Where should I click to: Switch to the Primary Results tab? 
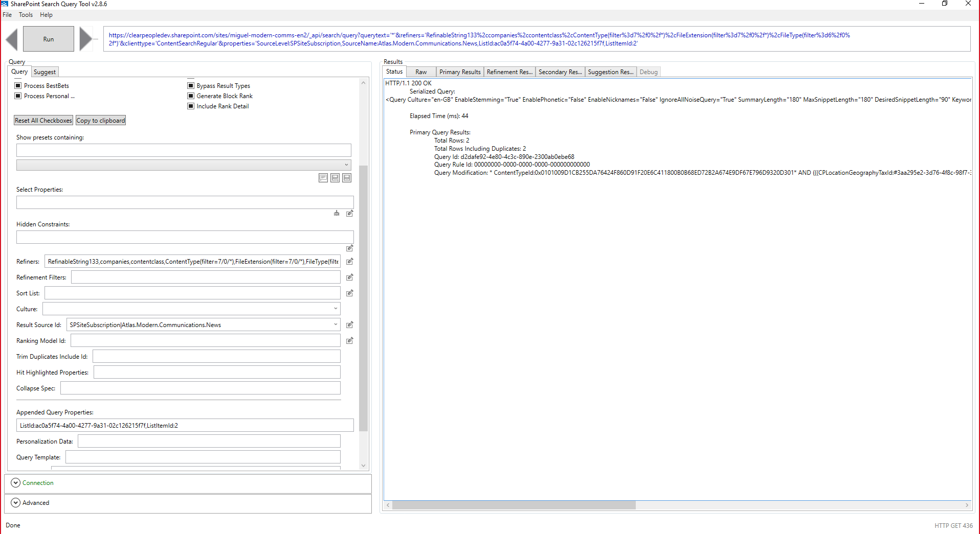[460, 72]
